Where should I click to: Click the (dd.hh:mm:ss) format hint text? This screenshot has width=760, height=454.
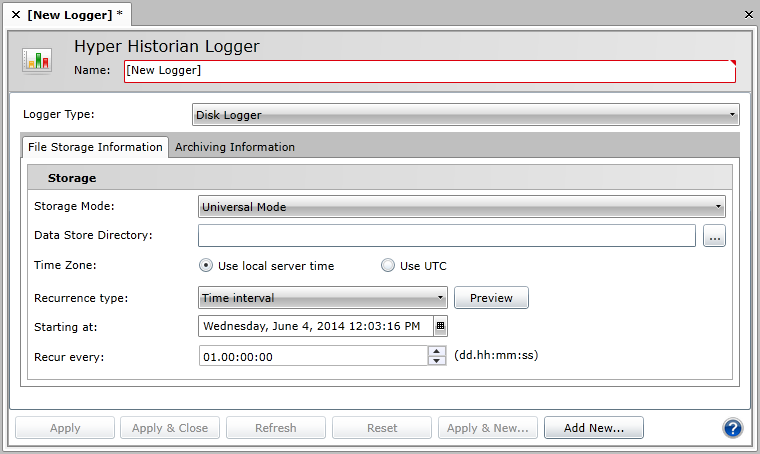point(496,355)
